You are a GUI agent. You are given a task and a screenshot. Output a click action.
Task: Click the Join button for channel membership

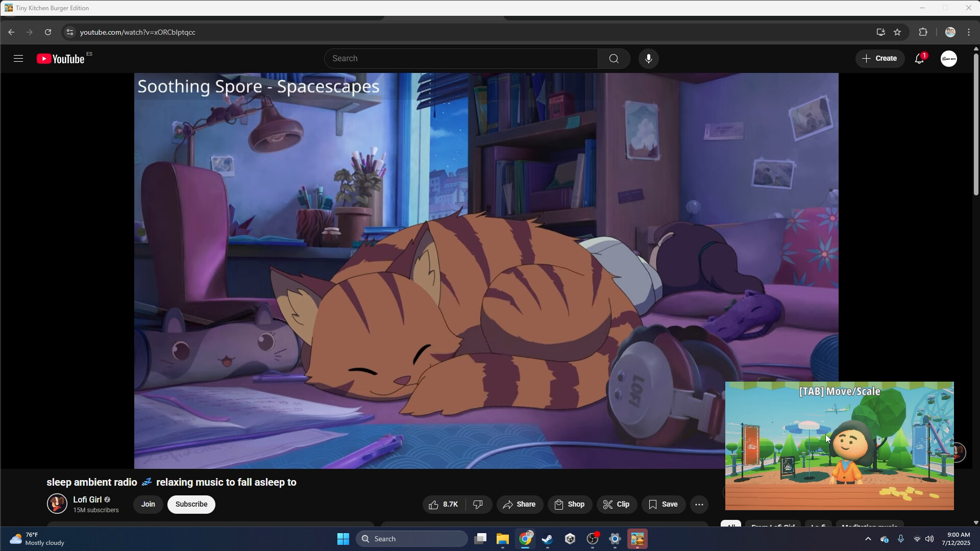tap(148, 504)
